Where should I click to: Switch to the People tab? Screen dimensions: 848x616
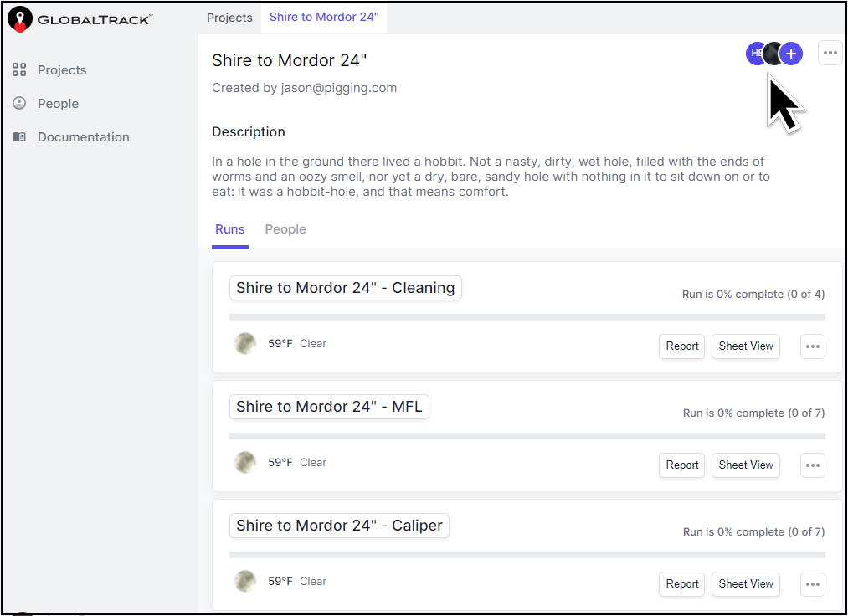pos(285,228)
